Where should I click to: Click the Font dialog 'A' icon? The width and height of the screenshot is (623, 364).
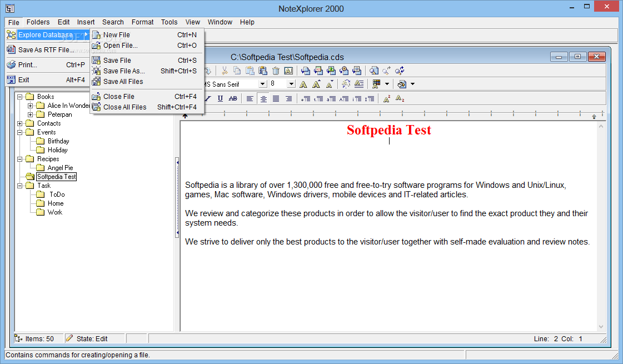point(303,84)
